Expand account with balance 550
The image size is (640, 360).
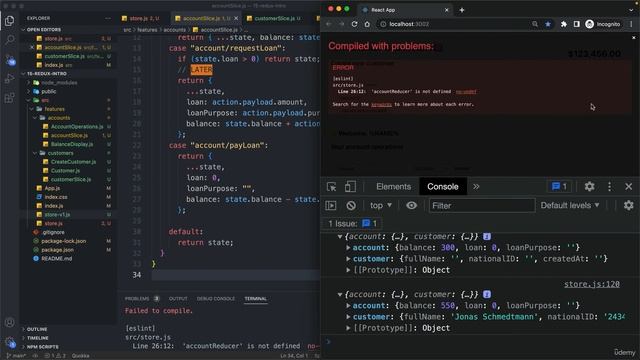[348, 306]
